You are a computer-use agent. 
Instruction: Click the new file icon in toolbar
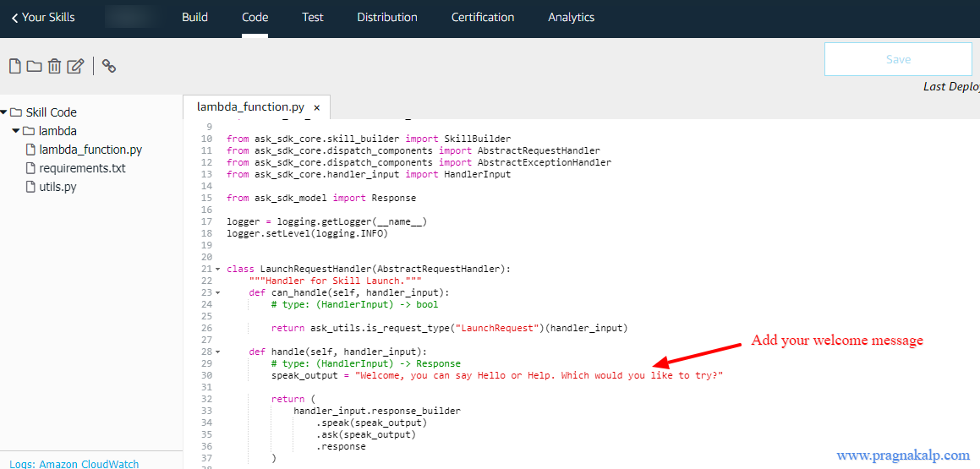tap(14, 66)
